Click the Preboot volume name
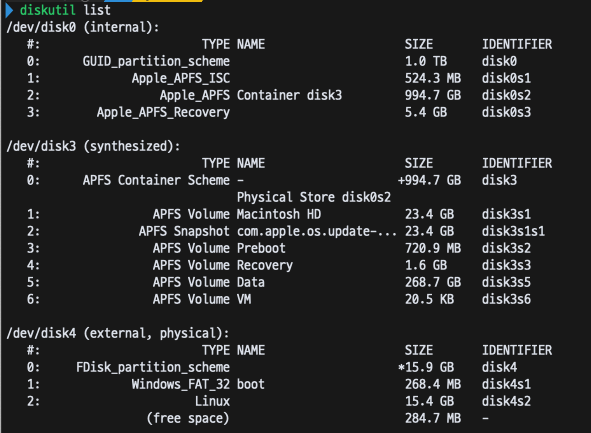The width and height of the screenshot is (591, 433). click(261, 248)
